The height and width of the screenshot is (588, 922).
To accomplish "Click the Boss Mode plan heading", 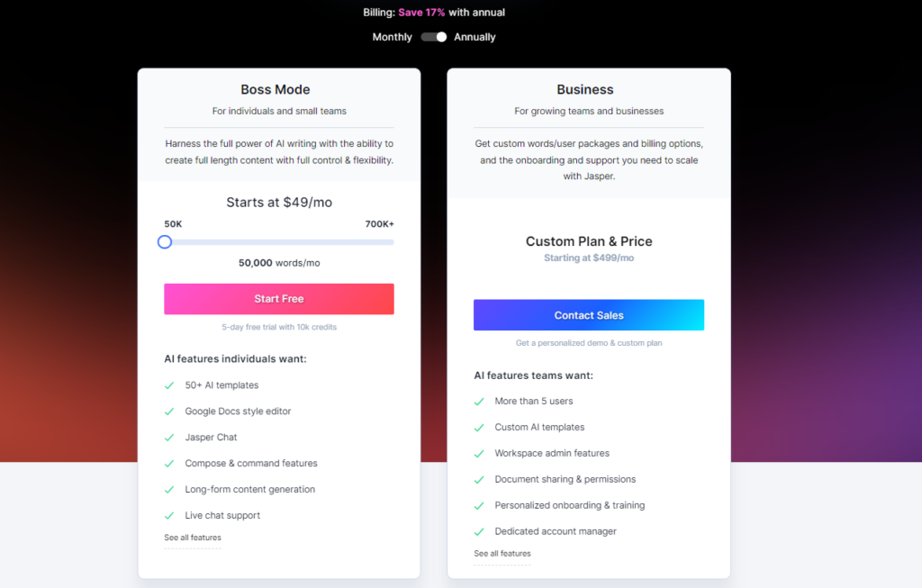I will click(276, 90).
